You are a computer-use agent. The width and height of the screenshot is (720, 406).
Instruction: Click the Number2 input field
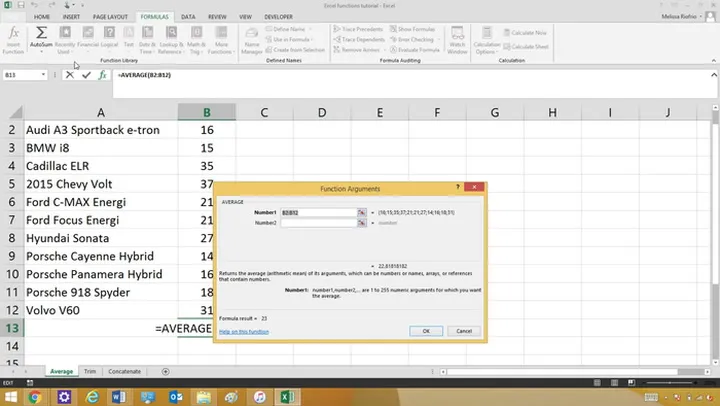coord(319,223)
